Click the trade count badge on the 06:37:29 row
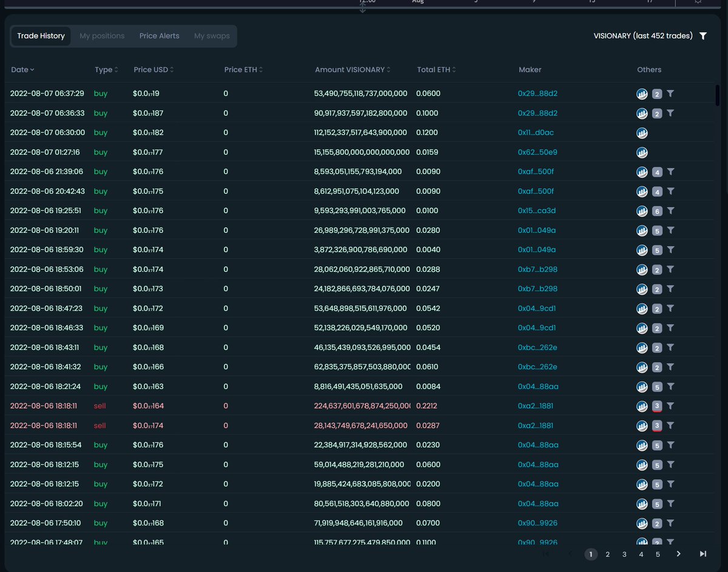Viewport: 728px width, 572px height. 657,94
